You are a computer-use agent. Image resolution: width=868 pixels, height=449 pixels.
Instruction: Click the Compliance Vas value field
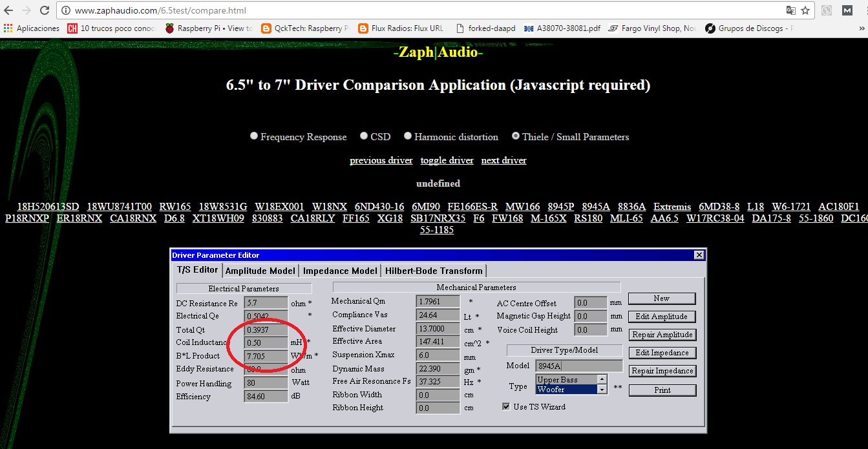(437, 315)
